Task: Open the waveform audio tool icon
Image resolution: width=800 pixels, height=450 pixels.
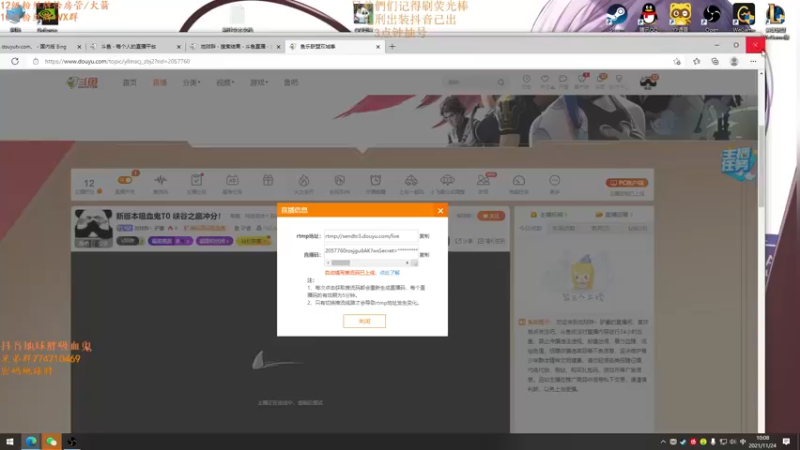Action: [x=161, y=180]
